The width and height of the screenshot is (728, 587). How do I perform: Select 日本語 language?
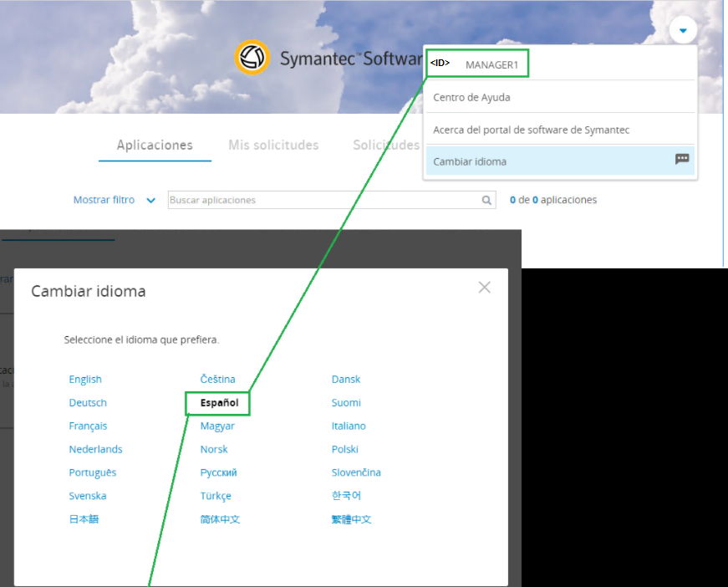point(84,519)
